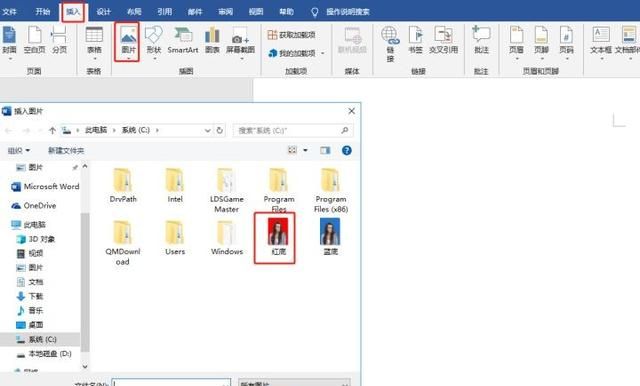
Task: Select the 红底 red-background photo file
Action: pyautogui.click(x=278, y=237)
